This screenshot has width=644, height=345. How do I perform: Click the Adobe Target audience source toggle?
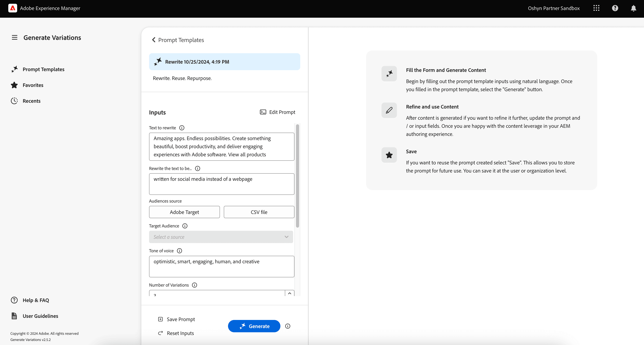(x=184, y=212)
